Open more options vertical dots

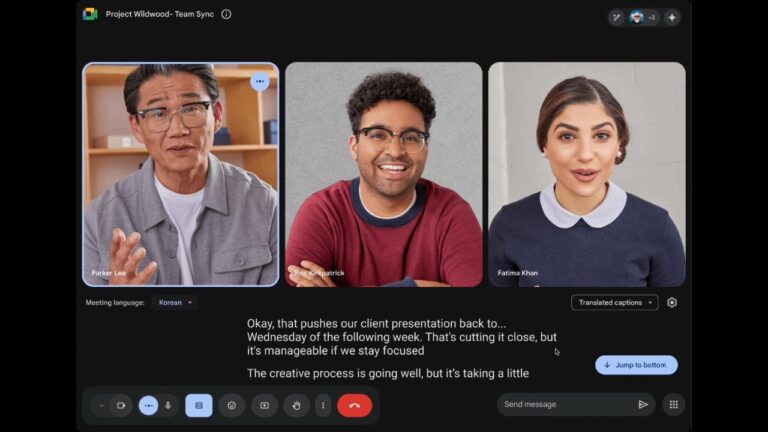tap(323, 406)
